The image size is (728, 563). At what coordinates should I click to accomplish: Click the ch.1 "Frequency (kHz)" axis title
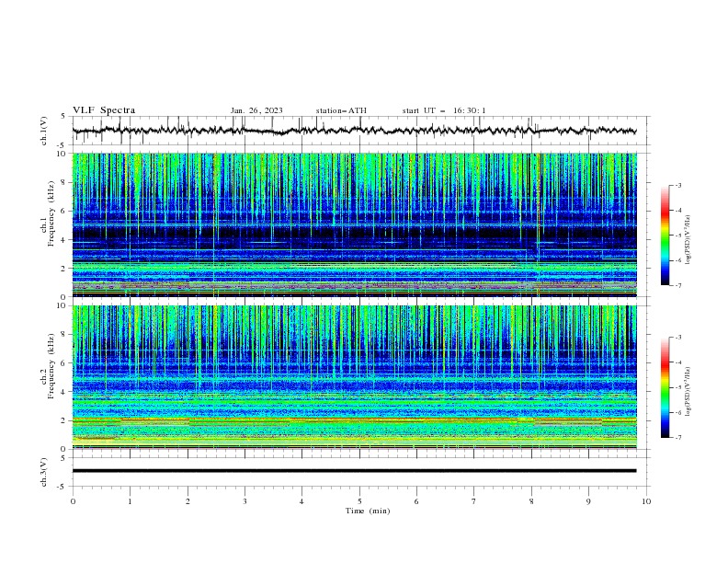(51, 213)
